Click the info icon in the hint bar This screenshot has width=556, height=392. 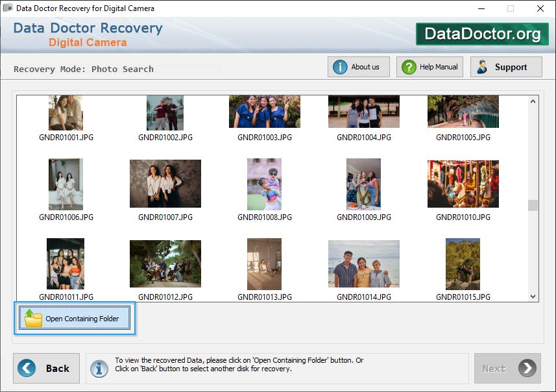pyautogui.click(x=99, y=368)
